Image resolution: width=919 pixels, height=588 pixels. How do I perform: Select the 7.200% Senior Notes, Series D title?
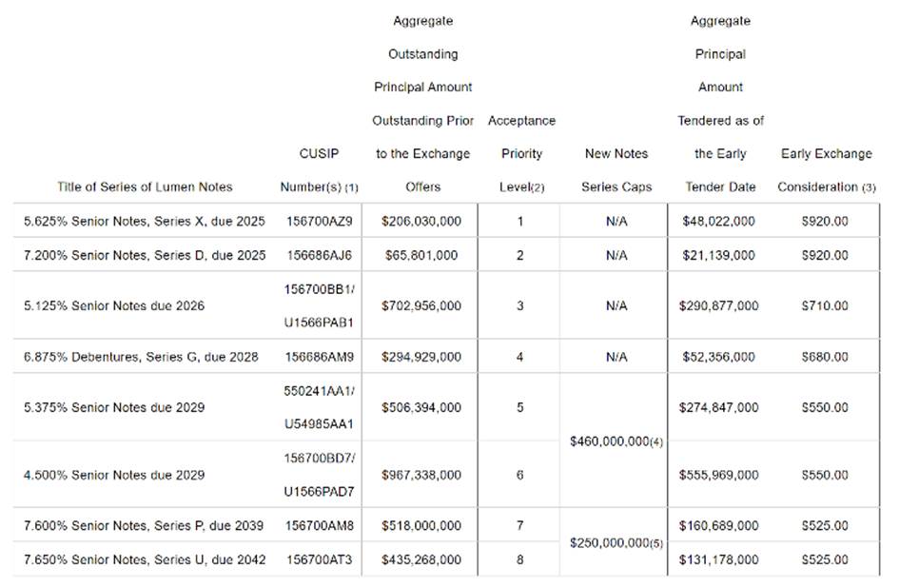tap(145, 255)
